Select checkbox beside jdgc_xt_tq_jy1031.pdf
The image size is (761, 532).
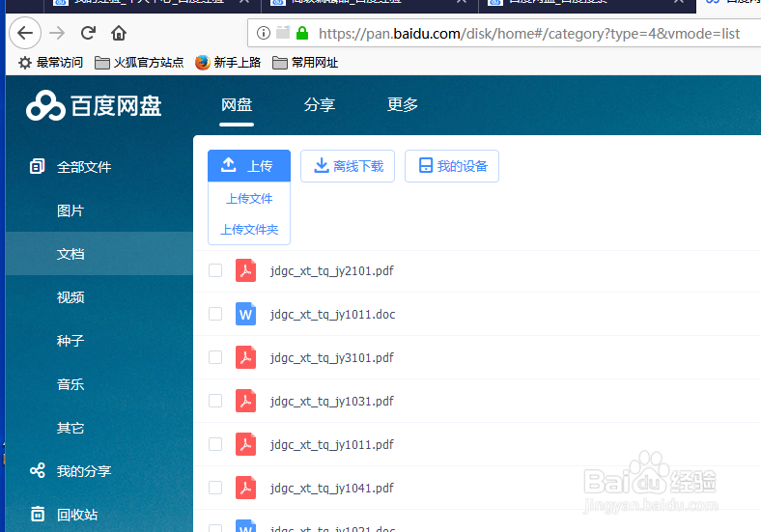[x=215, y=401]
